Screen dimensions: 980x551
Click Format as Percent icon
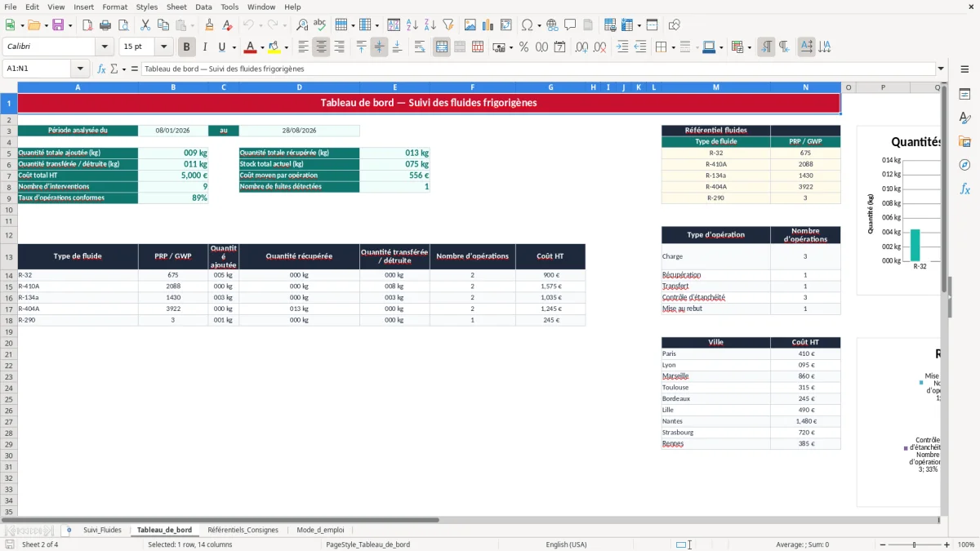523,47
